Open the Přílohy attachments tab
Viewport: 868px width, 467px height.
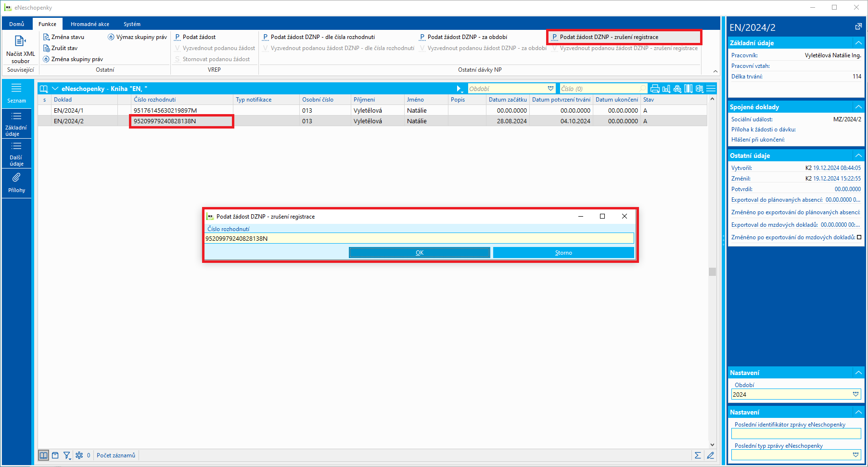click(17, 183)
